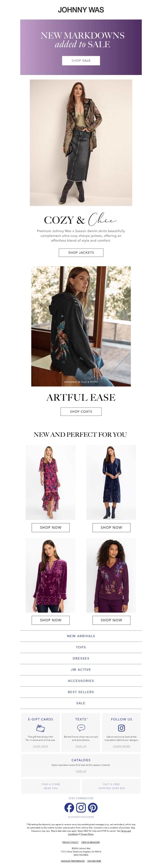The height and width of the screenshot is (868, 162).
Task: Open the Pinterest social icon
Action: [93, 807]
